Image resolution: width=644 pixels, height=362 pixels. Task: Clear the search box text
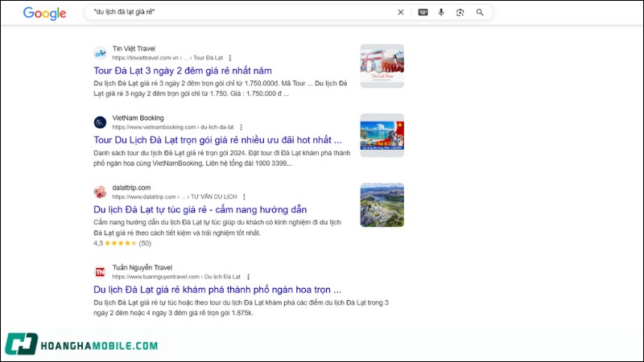[401, 12]
